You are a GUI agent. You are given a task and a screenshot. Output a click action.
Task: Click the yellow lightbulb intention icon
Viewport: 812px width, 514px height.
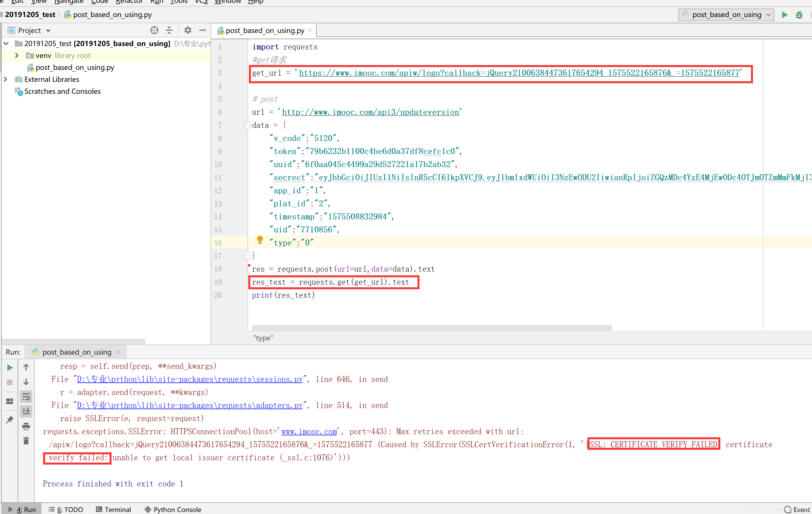click(x=260, y=240)
